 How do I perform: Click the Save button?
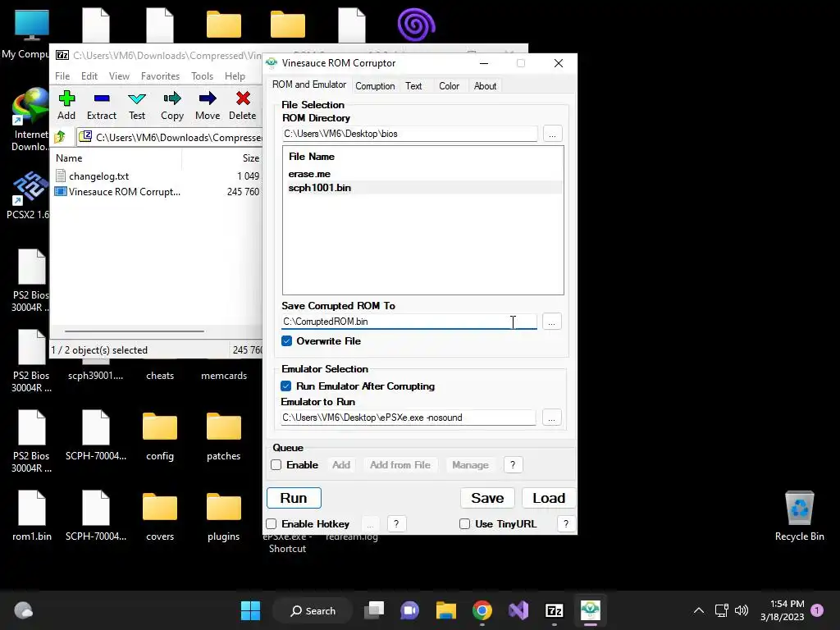click(487, 498)
